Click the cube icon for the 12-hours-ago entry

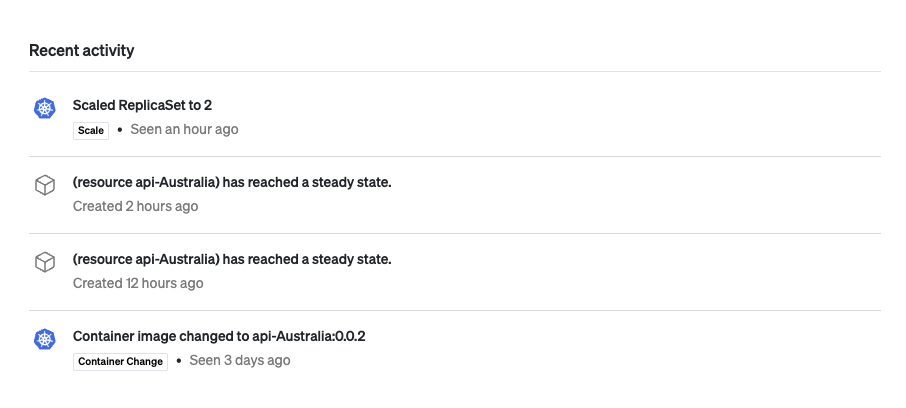(44, 262)
